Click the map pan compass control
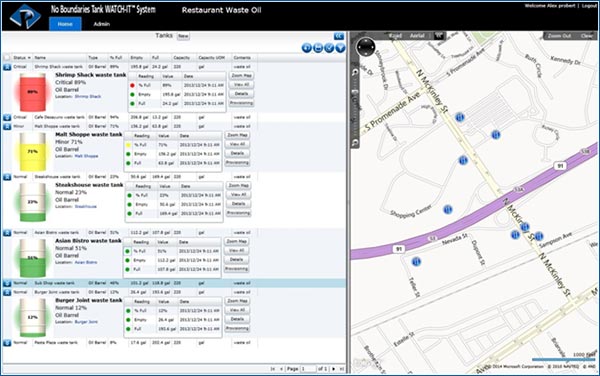The height and width of the screenshot is (376, 600). pos(366,47)
